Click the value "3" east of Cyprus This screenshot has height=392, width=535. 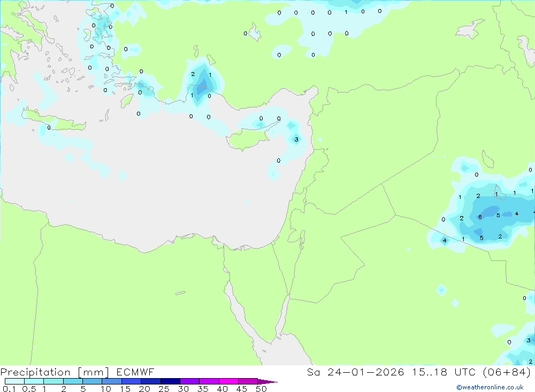tap(296, 139)
